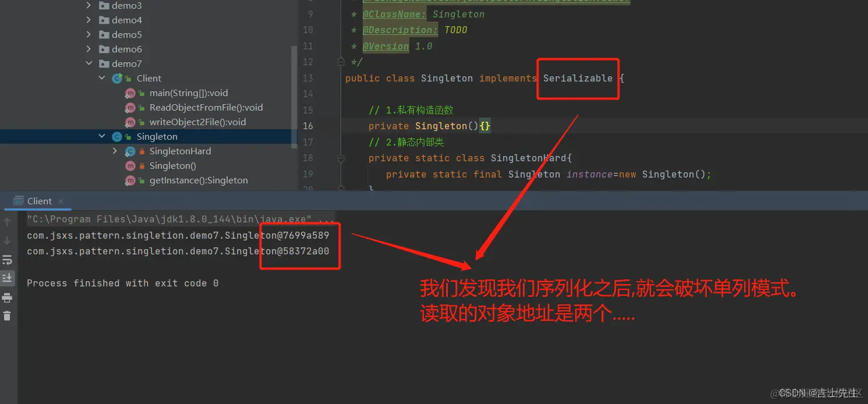868x404 pixels.
Task: Collapse the demo7 folder
Action: 88,63
